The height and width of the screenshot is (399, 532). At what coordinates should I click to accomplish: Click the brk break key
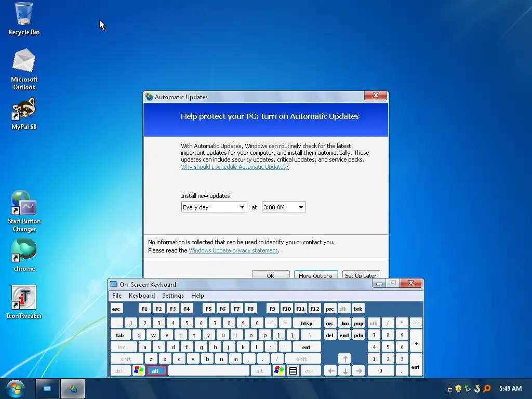coord(358,309)
